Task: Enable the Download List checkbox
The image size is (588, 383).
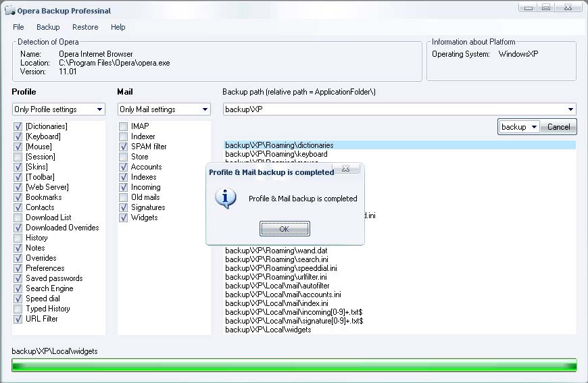Action: (18, 218)
